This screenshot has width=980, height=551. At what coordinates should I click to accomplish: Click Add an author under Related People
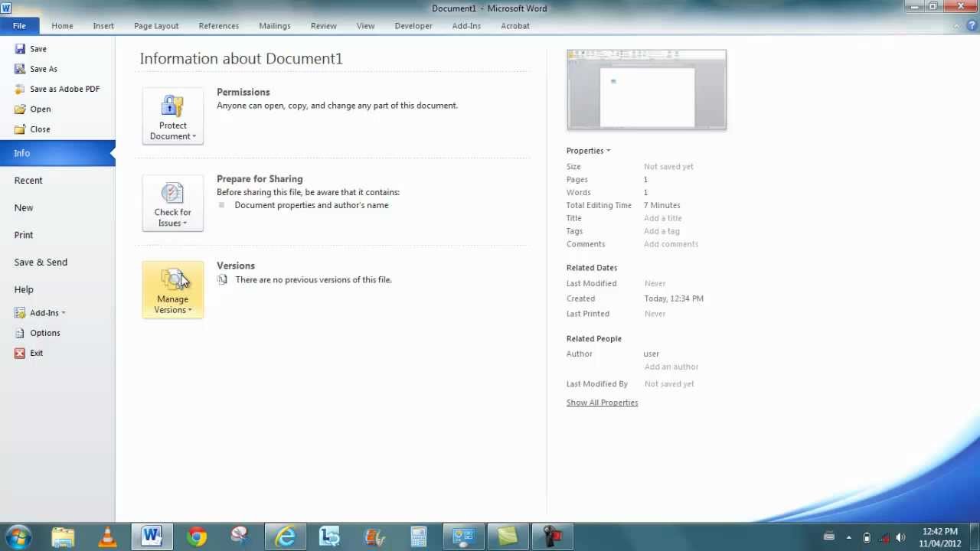click(x=671, y=367)
